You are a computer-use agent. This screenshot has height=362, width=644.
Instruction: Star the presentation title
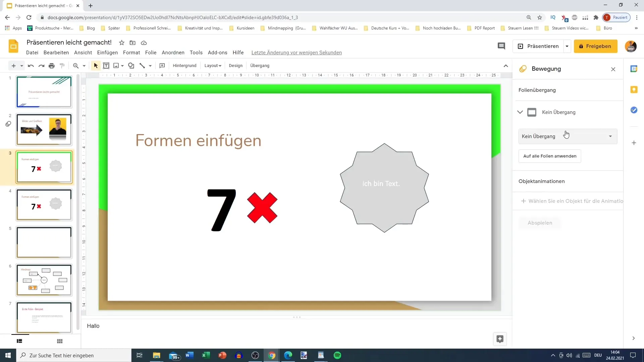coord(122,43)
